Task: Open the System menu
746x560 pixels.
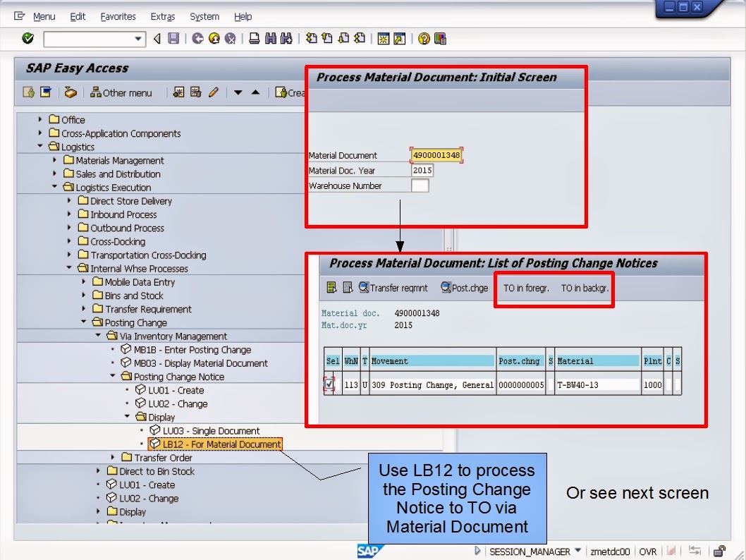Action: [204, 16]
